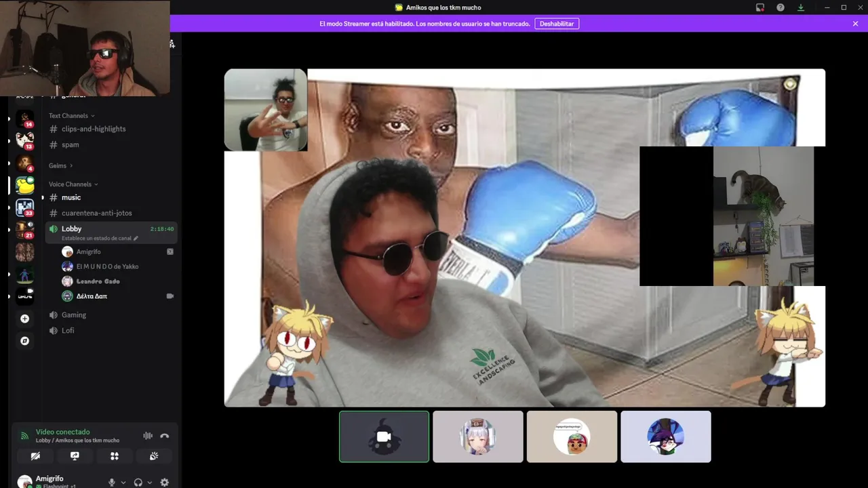Click Deshabilitar to disable Streamer mode

(x=557, y=24)
